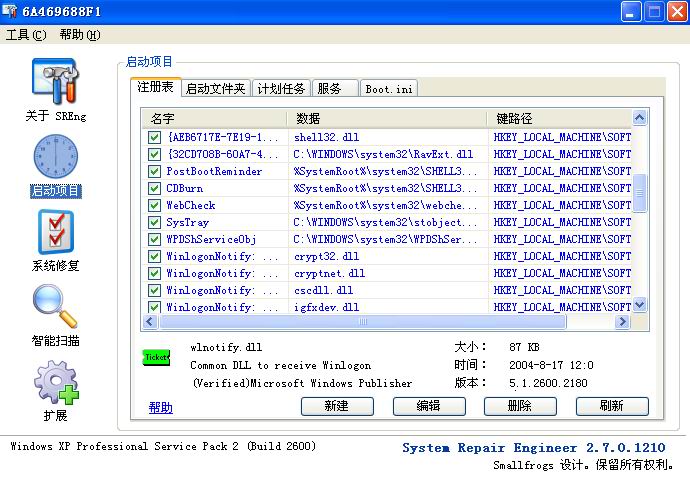Open the 关于 SREng sidebar icon
The width and height of the screenshot is (690, 482).
click(x=55, y=82)
